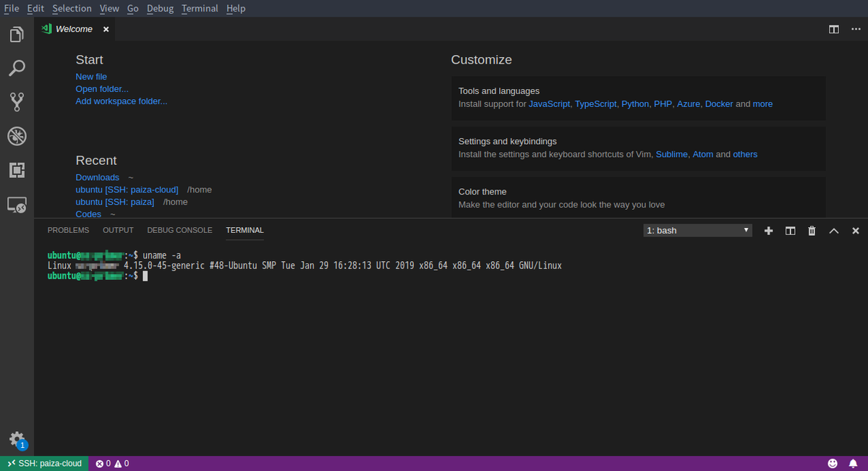Image resolution: width=868 pixels, height=471 pixels.
Task: Split the terminal pane
Action: pos(791,231)
